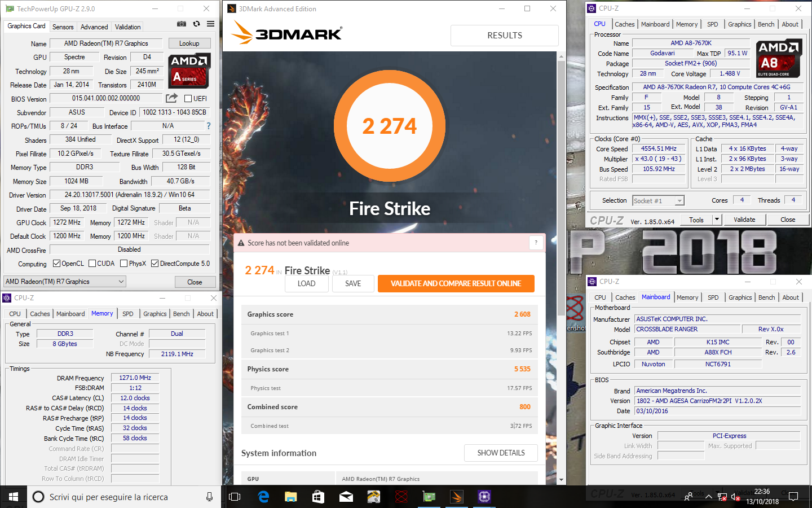Screen dimensions: 812x508
Task: Click the SAVE button in 3DMark
Action: [353, 283]
